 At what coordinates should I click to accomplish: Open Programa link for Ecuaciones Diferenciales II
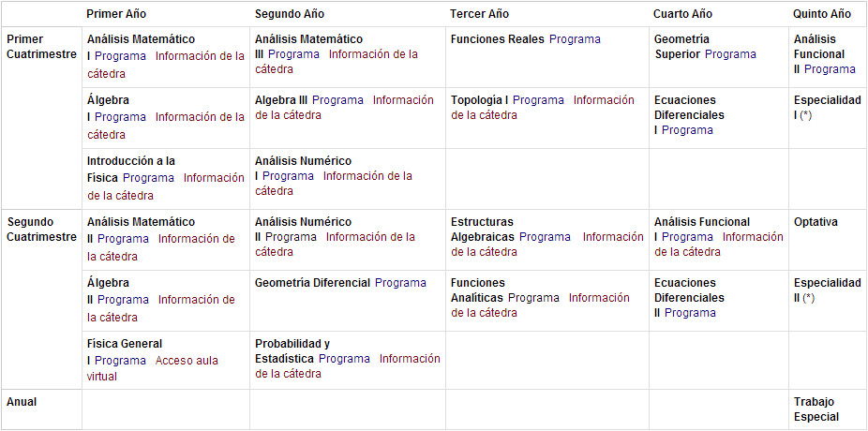coord(690,313)
